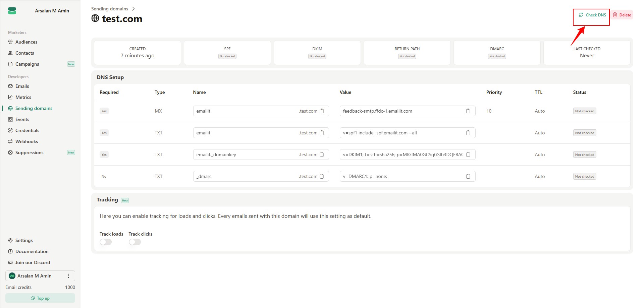The height and width of the screenshot is (308, 644).
Task: Delete the test.com domain
Action: 622,15
